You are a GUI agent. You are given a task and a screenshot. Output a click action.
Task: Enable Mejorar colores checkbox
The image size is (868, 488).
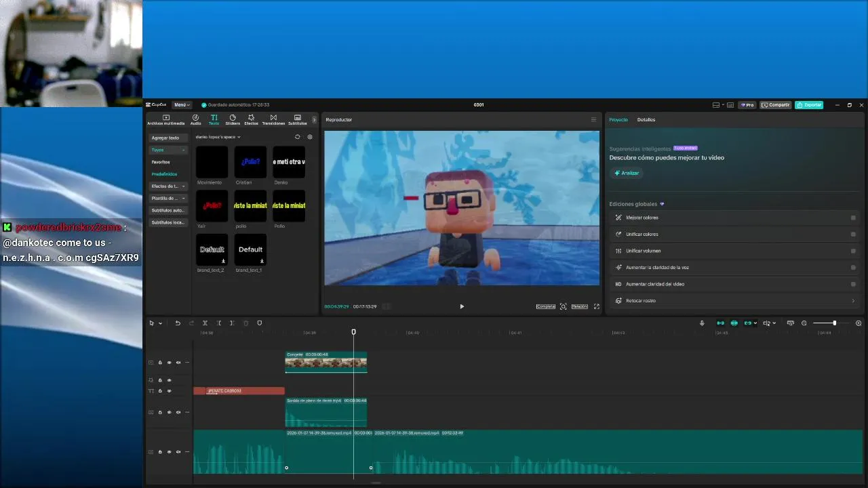click(x=853, y=218)
